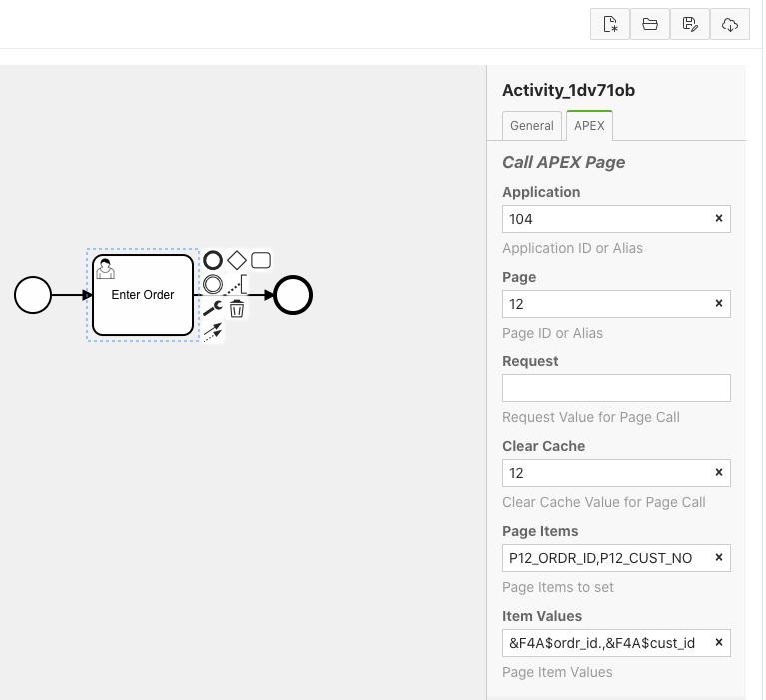Click the Clear Cache input field
The image size is (766, 700).
tap(605, 473)
